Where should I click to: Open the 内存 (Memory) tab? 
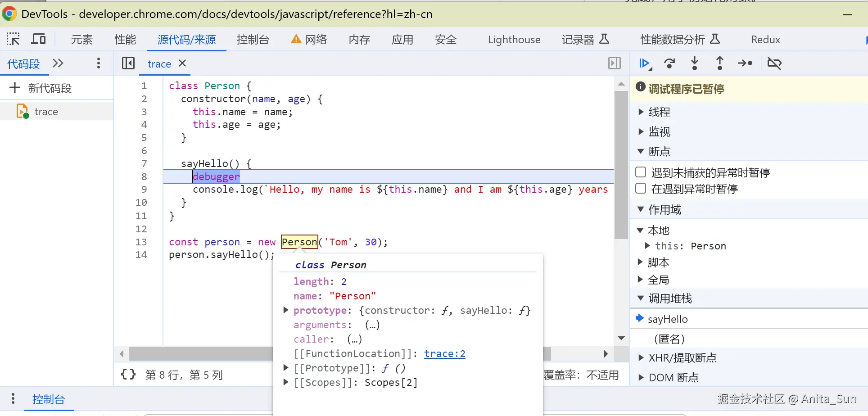click(x=359, y=40)
